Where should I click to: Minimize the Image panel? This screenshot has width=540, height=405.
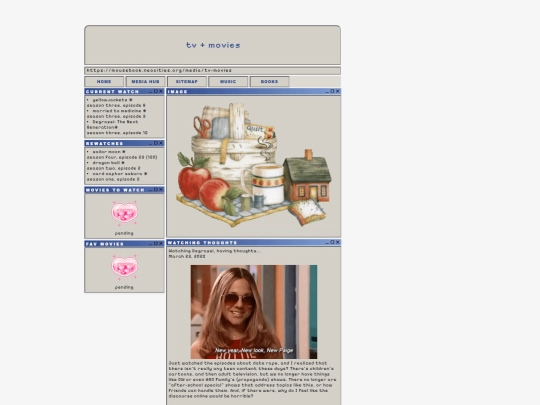point(328,92)
